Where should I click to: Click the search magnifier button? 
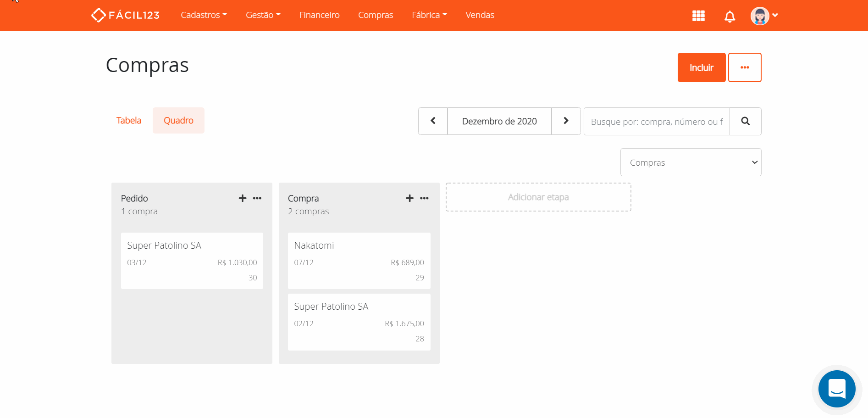pyautogui.click(x=745, y=121)
